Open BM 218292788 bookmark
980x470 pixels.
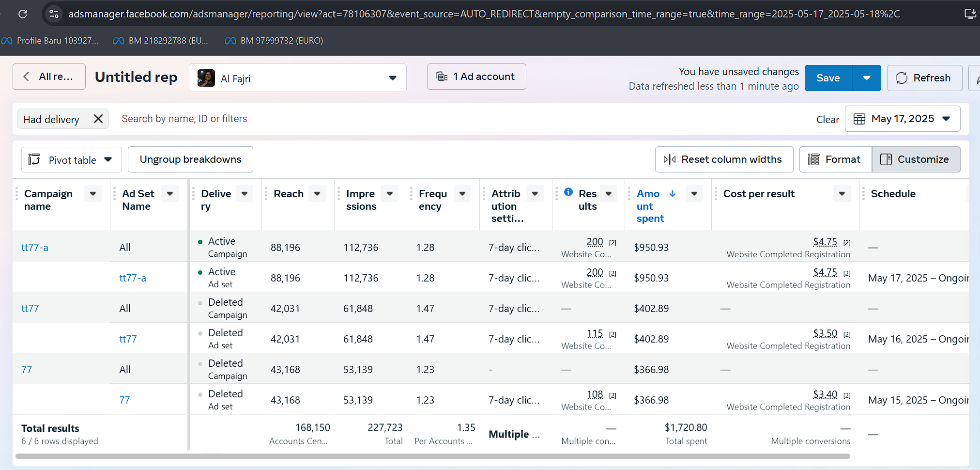pyautogui.click(x=161, y=41)
